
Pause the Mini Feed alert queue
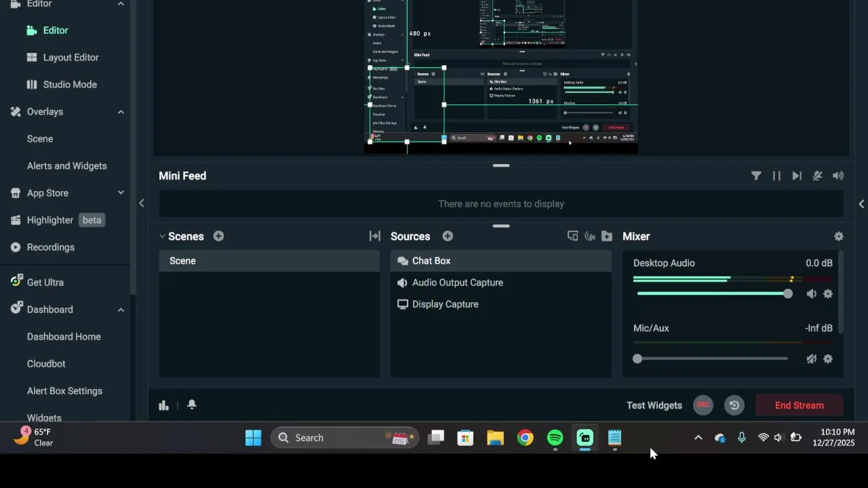click(776, 176)
